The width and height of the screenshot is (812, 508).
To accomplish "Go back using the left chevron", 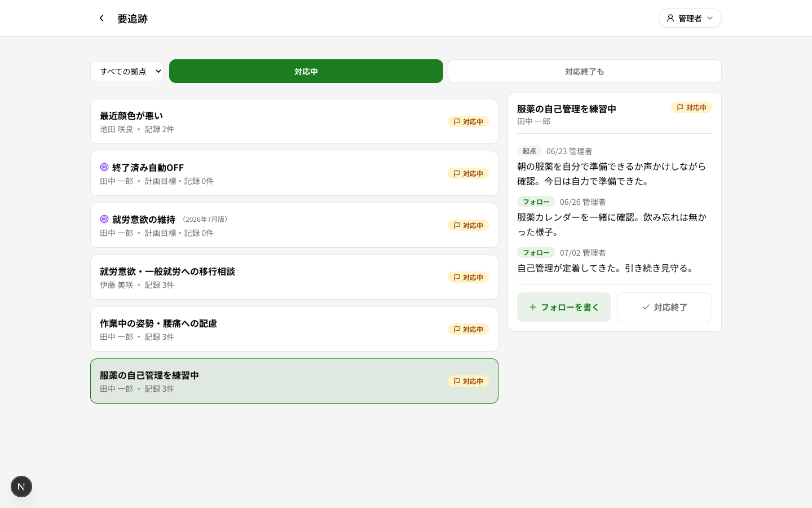I will pyautogui.click(x=101, y=18).
